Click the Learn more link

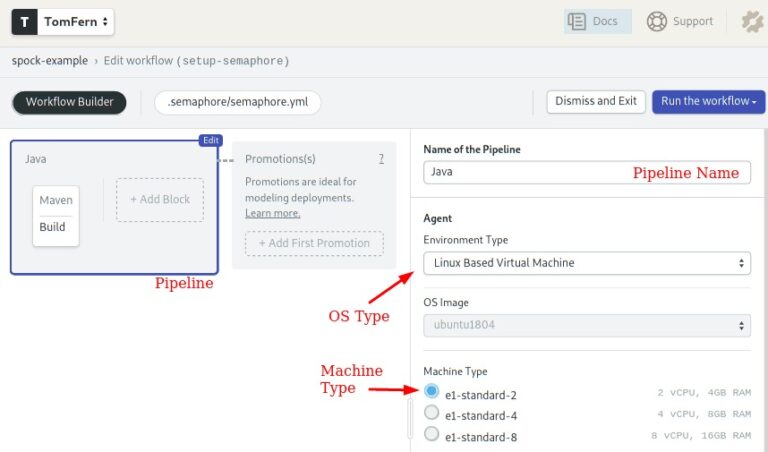coord(272,213)
